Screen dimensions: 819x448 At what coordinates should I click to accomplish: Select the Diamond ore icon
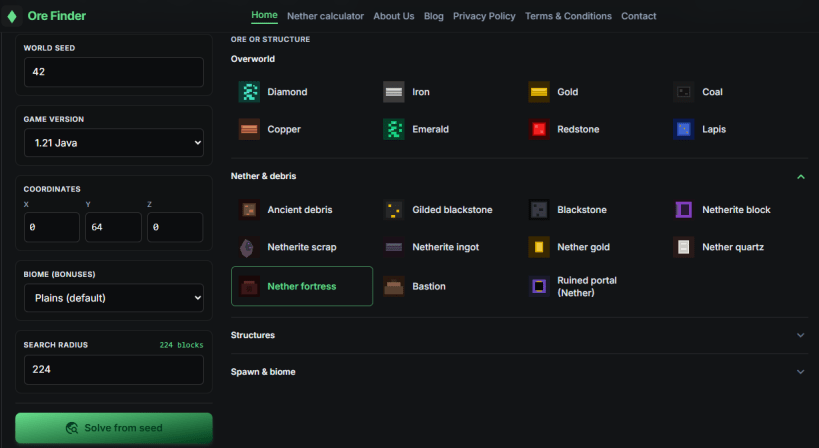249,92
